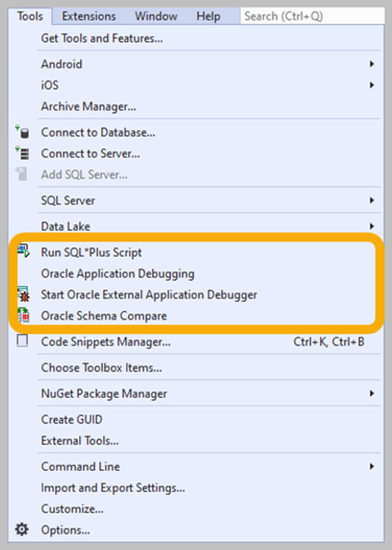Expand the Android submenu arrow
Viewport: 392px width, 550px height.
pos(372,64)
